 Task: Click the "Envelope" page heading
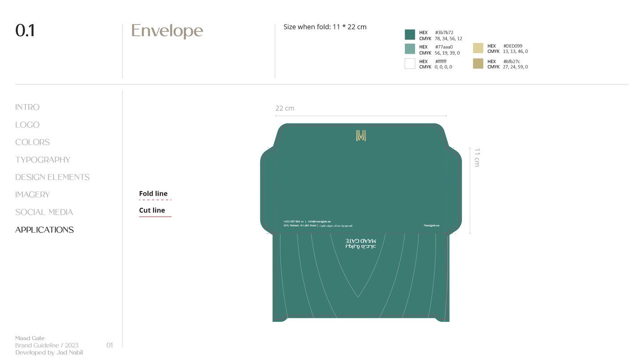click(x=167, y=31)
